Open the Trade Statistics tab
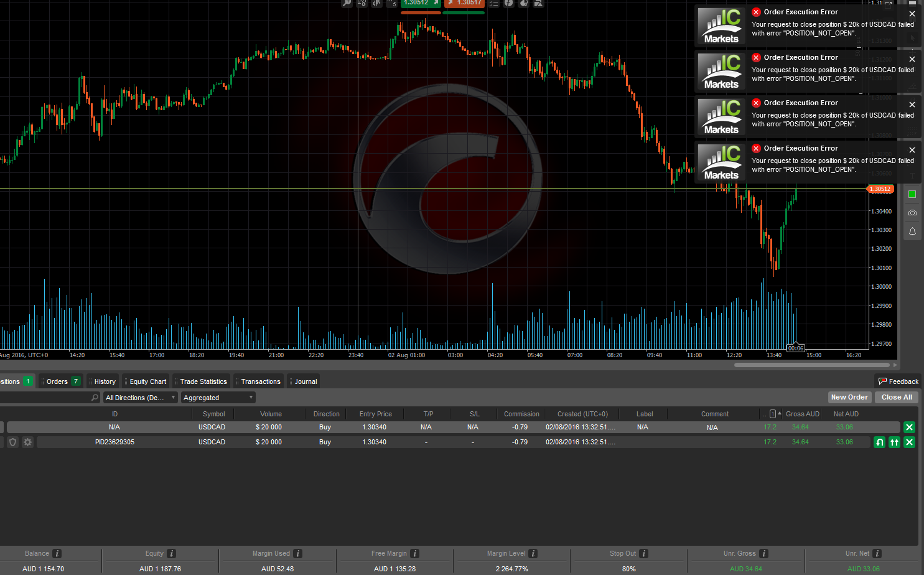The image size is (924, 575). (202, 381)
